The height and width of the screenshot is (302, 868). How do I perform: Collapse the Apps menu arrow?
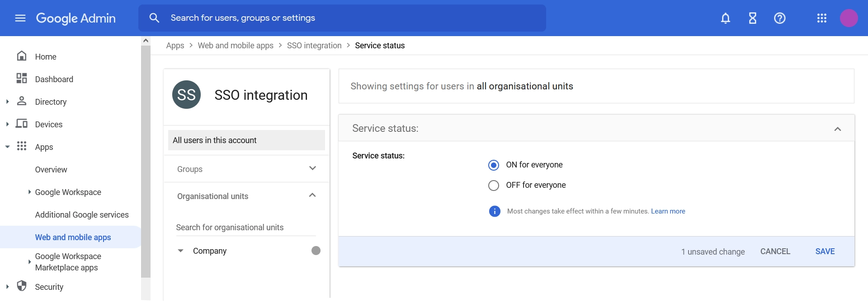7,147
